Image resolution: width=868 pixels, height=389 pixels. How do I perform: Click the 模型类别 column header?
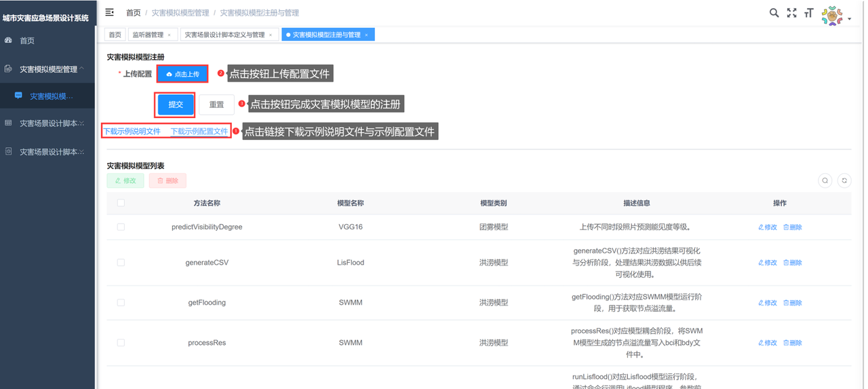[494, 203]
